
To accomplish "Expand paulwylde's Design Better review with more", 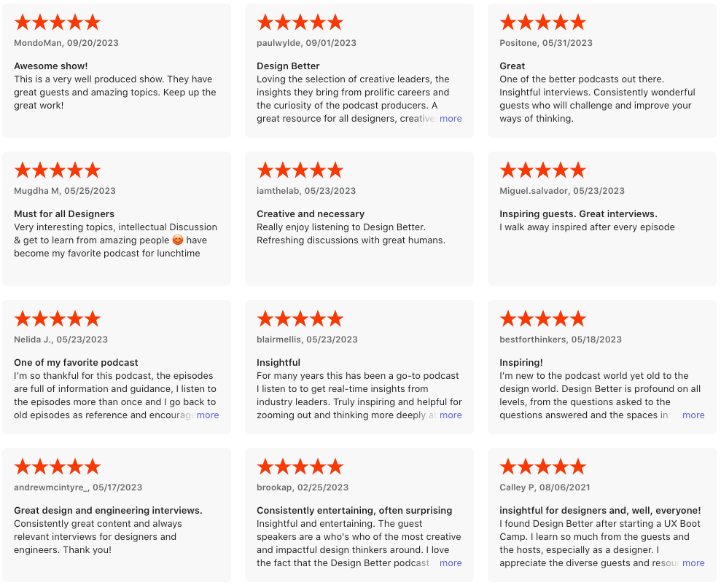I will tap(451, 119).
